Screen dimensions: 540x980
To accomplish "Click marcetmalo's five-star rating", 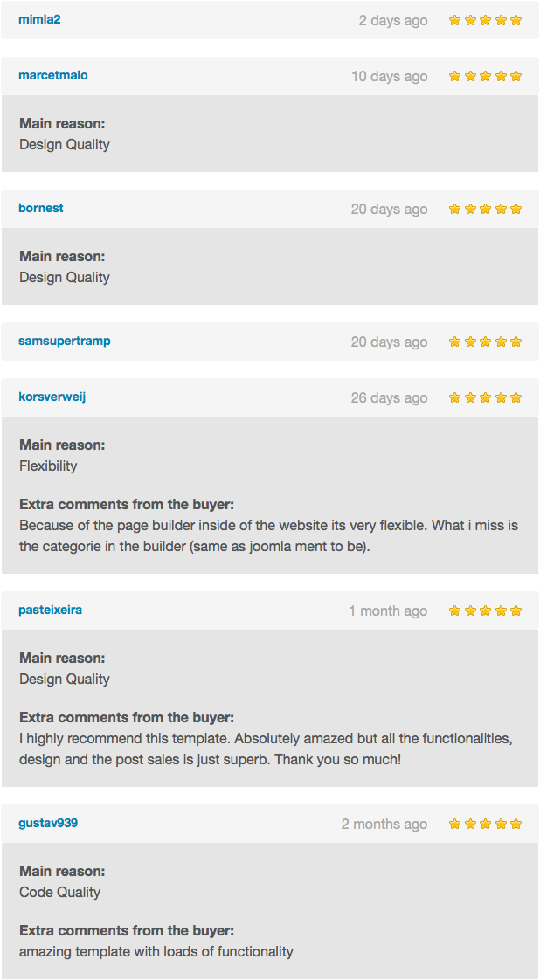I will coord(485,76).
